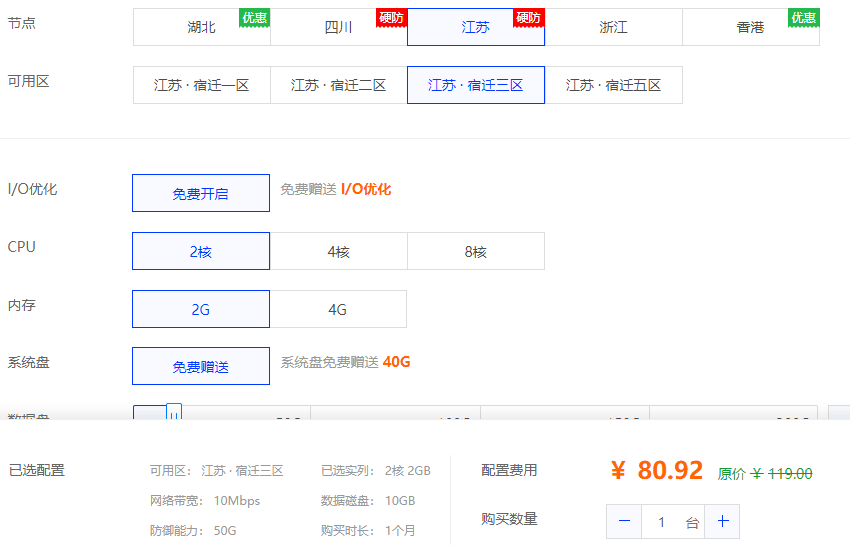The height and width of the screenshot is (550, 850).
Task: Choose the 香港 node
Action: (751, 27)
